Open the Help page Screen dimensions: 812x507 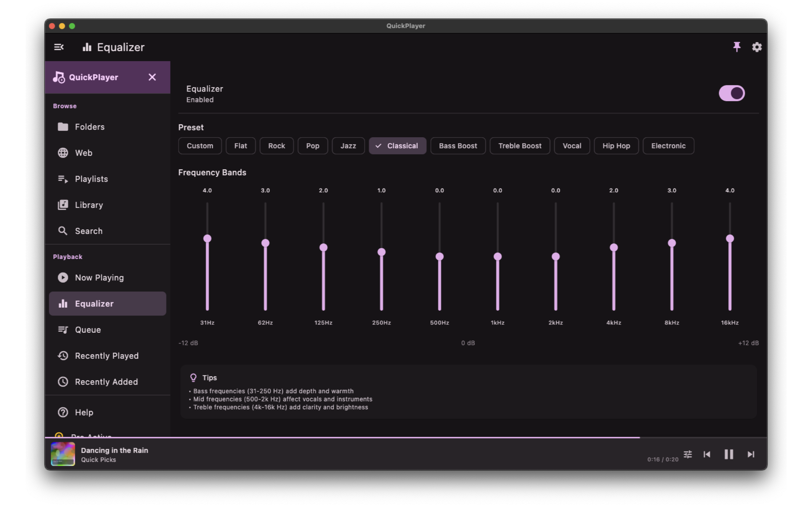point(84,412)
